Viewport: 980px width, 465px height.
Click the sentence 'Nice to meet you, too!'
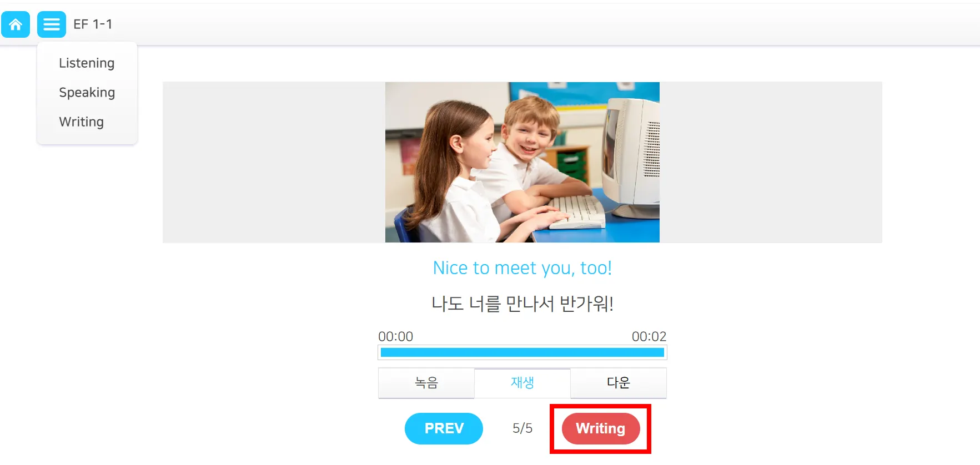[x=522, y=268]
